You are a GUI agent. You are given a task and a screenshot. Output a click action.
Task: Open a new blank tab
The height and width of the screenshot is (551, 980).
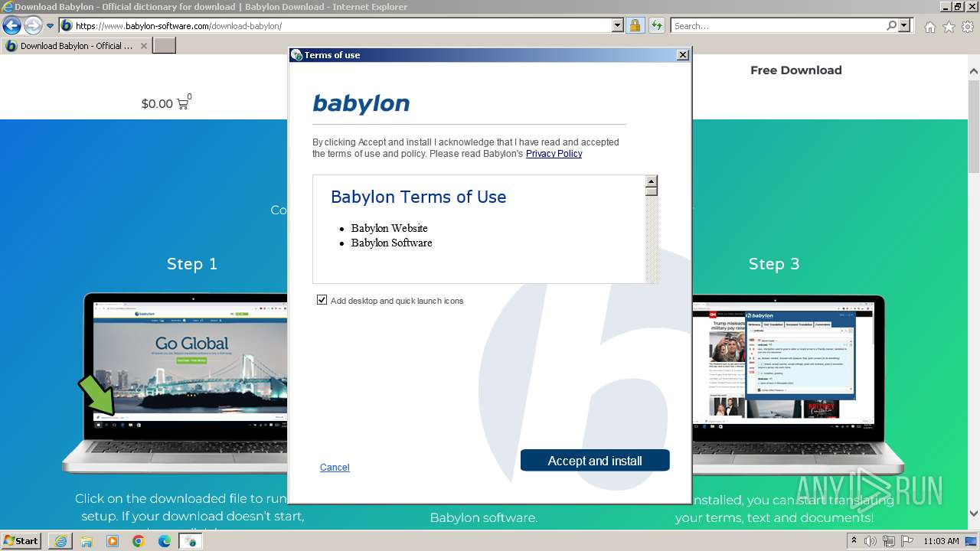pos(165,46)
